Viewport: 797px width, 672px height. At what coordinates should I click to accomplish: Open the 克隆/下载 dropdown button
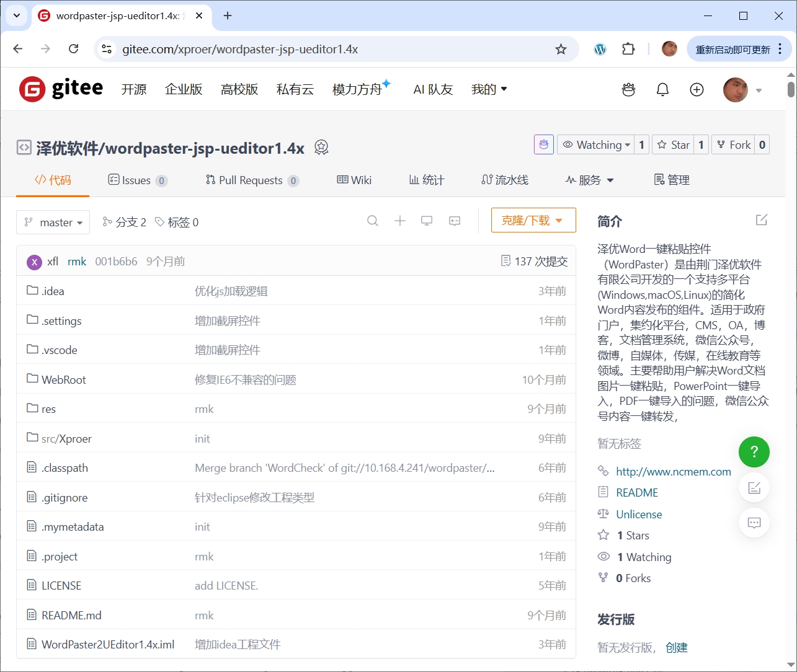tap(533, 221)
